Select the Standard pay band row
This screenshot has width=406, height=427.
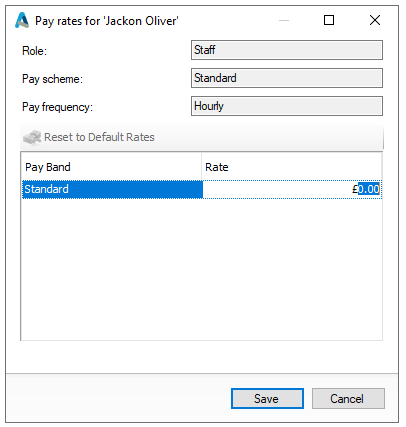pos(112,189)
